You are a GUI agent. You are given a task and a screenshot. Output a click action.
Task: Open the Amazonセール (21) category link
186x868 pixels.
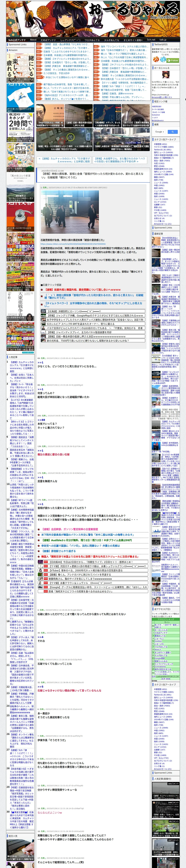(162, 224)
